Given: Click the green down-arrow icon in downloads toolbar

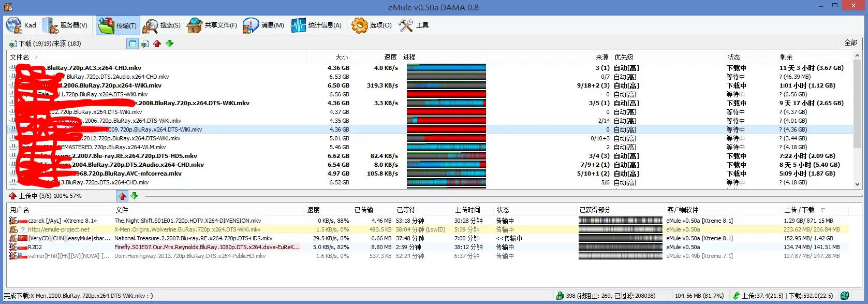Looking at the screenshot, I should [x=170, y=44].
